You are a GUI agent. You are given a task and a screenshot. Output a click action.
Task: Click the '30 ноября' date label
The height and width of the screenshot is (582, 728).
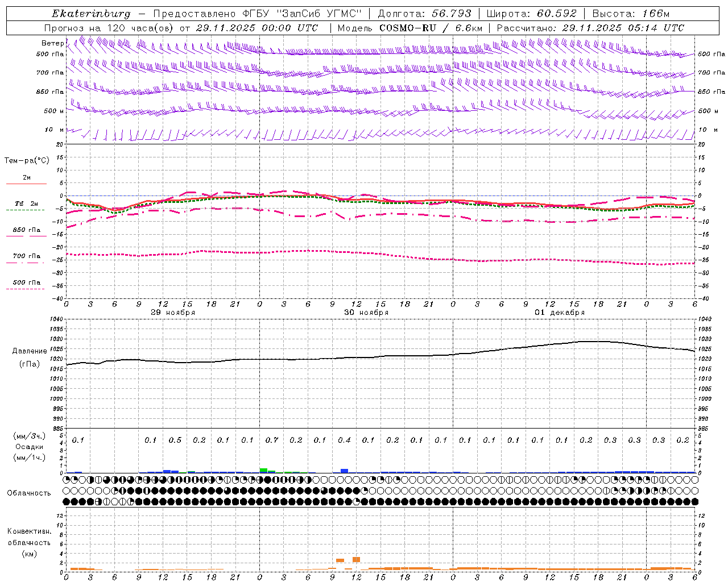(366, 313)
